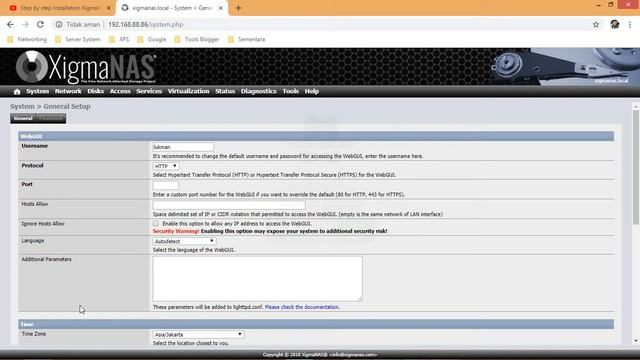Image resolution: width=640 pixels, height=360 pixels.
Task: Click the System > General Setup heading
Action: 50,107
